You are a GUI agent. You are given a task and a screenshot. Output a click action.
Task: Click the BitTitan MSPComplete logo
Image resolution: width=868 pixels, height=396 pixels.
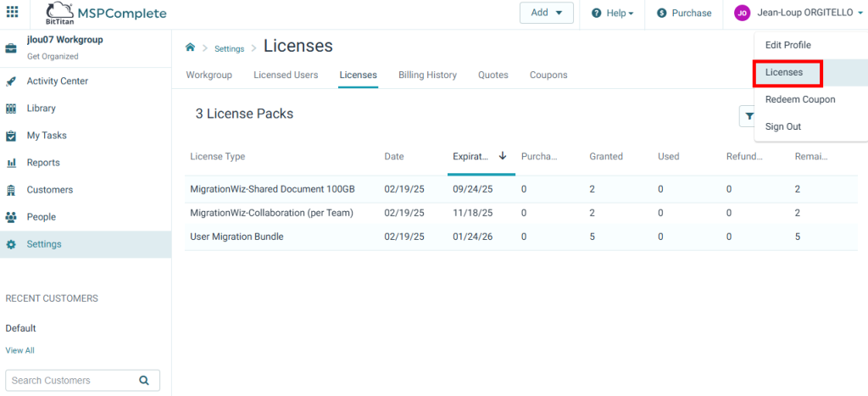106,14
